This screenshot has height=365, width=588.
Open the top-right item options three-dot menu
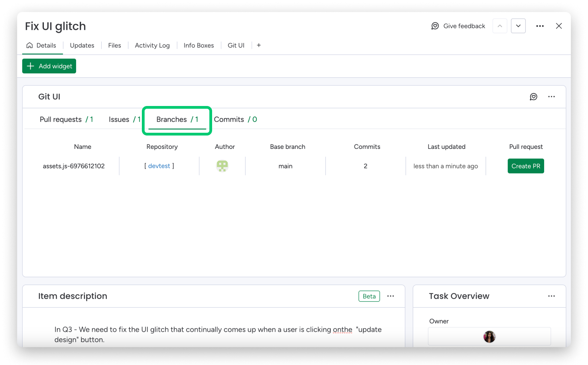[x=540, y=26]
